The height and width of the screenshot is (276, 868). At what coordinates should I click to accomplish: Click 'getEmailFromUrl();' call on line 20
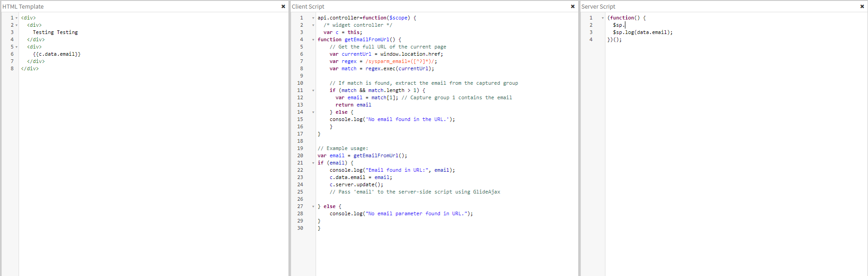(380, 155)
